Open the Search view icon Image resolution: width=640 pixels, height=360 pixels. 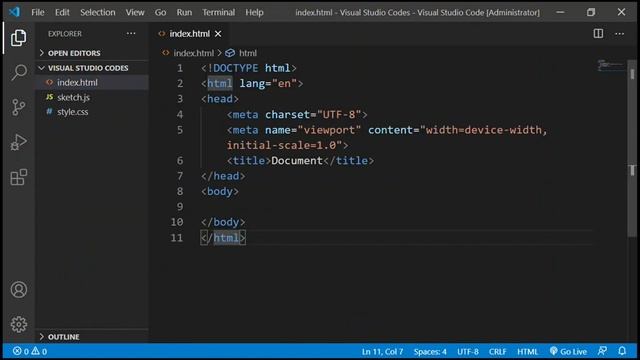click(x=19, y=72)
